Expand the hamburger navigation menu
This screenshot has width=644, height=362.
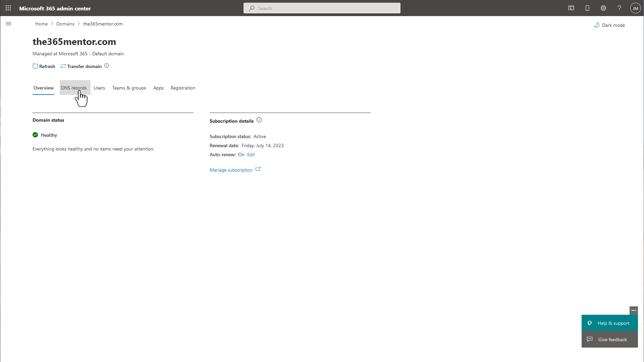click(8, 24)
